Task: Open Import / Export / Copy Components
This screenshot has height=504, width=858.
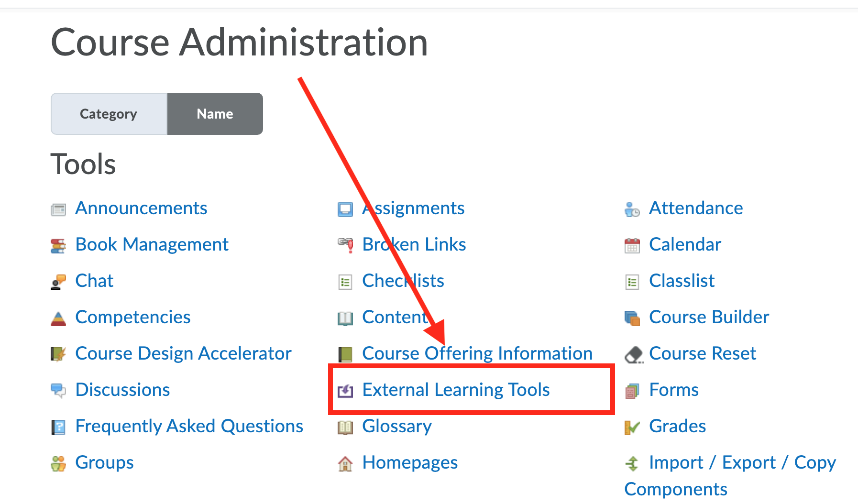Action: [741, 463]
